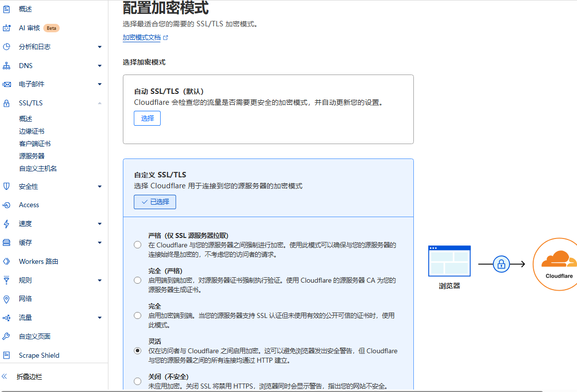Click the double-chevron collapse sidebar icon
The height and width of the screenshot is (392, 577).
(4, 377)
